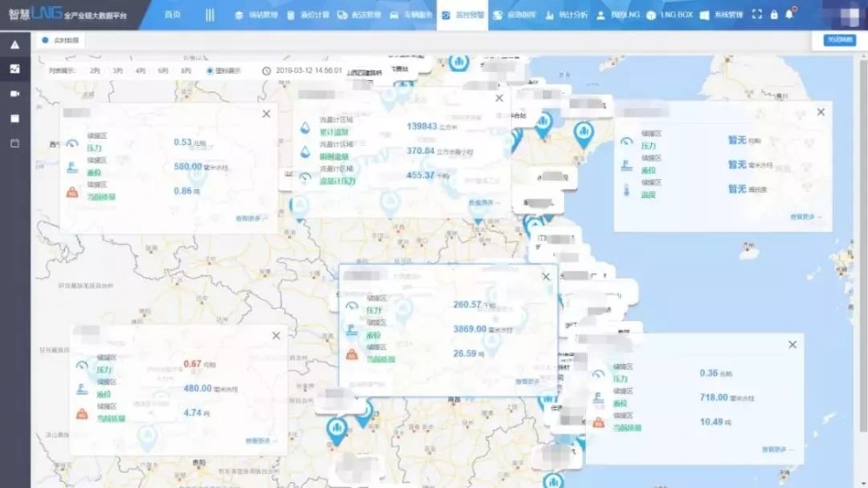Screen dimensions: 868x488
Task: Click the gauge icon beside 260.57
Action: pos(352,306)
